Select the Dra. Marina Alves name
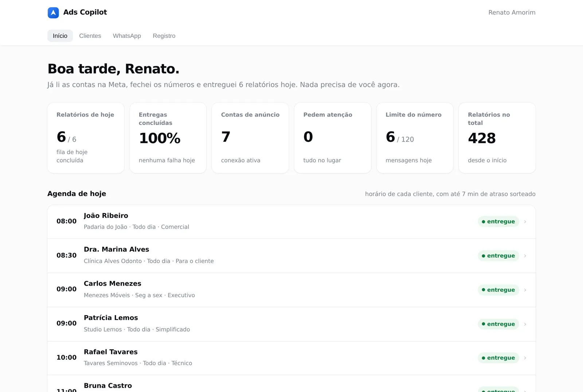Viewport: 583px width, 392px height. 117,250
